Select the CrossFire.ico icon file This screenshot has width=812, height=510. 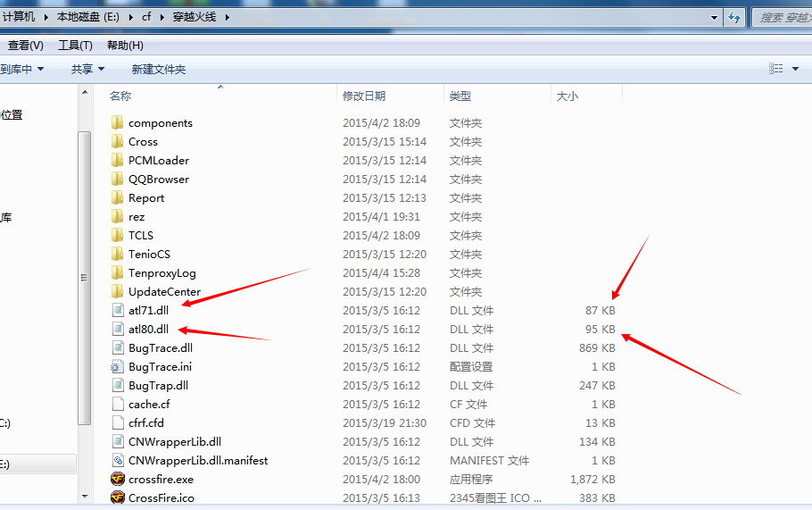pos(118,497)
